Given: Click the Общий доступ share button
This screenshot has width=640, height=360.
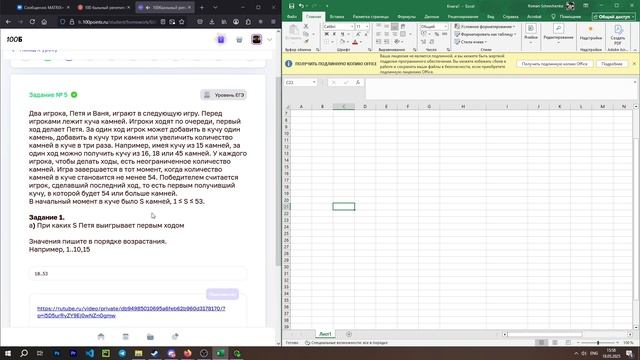Looking at the screenshot, I should pos(614,17).
